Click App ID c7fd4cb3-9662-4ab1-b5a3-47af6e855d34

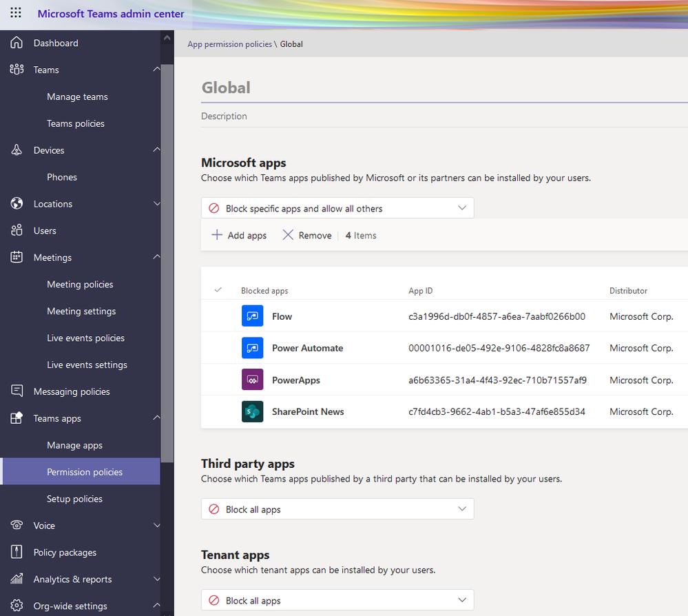[x=497, y=411]
